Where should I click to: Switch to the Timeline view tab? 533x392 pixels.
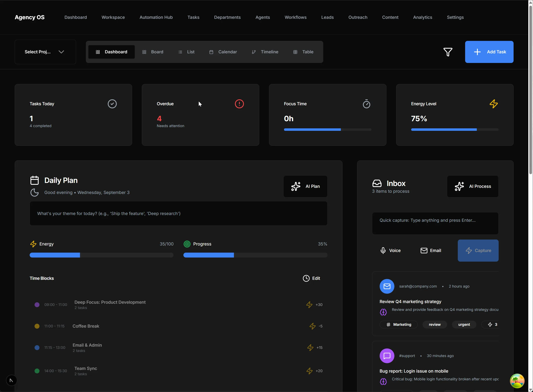pyautogui.click(x=265, y=52)
